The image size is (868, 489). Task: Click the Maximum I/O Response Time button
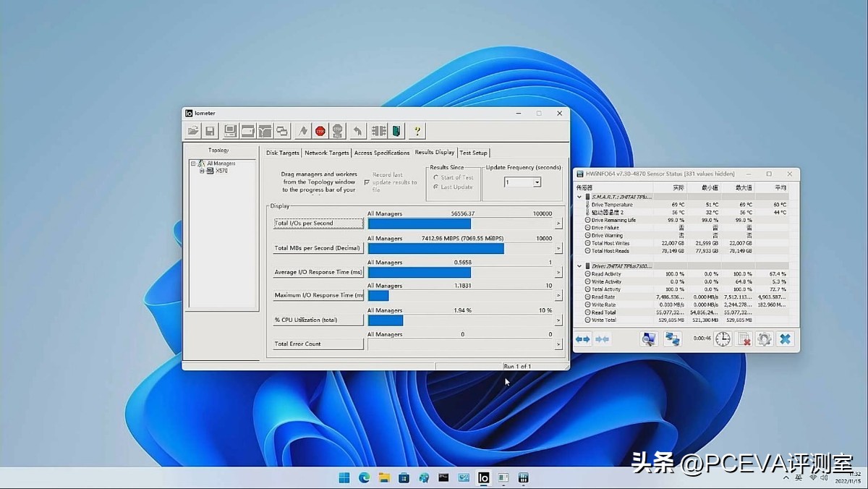pyautogui.click(x=318, y=296)
